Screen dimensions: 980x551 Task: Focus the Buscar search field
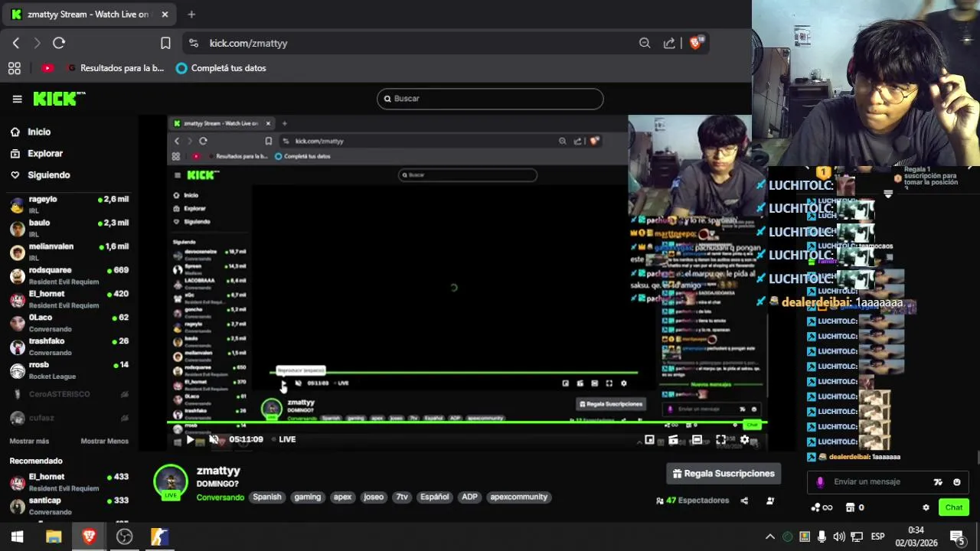(490, 99)
